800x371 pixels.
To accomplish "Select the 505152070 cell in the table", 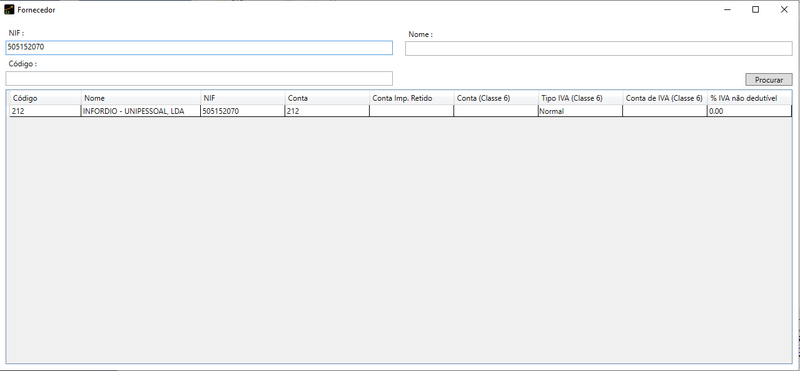I will point(243,111).
